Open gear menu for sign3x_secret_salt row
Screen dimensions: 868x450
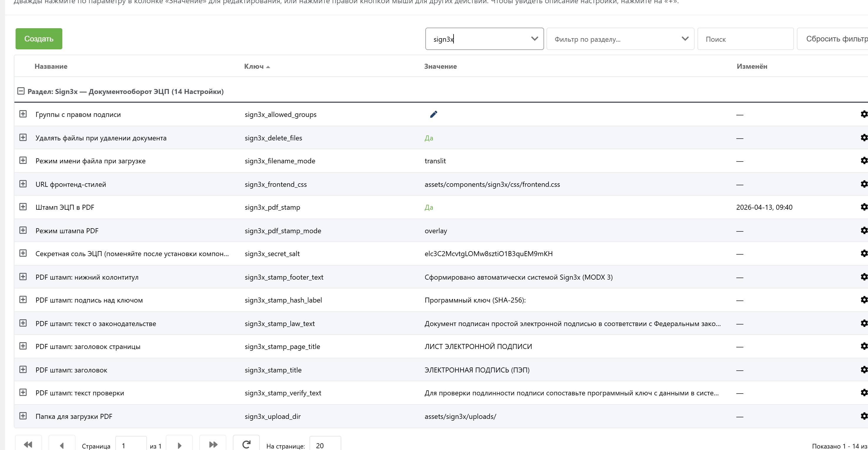864,253
